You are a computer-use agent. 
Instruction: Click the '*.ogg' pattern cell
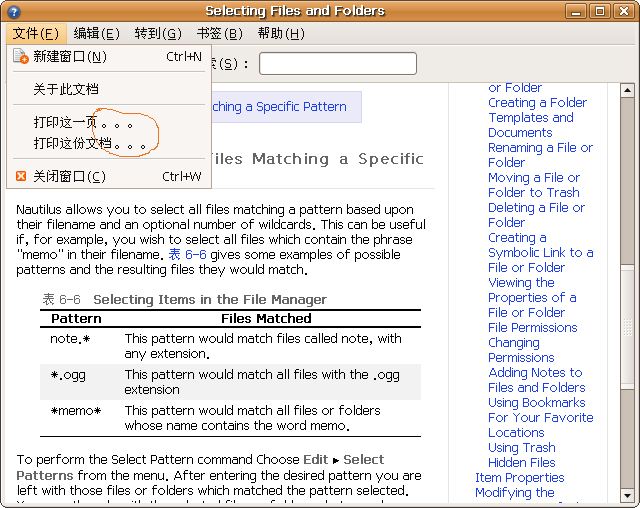pyautogui.click(x=68, y=375)
